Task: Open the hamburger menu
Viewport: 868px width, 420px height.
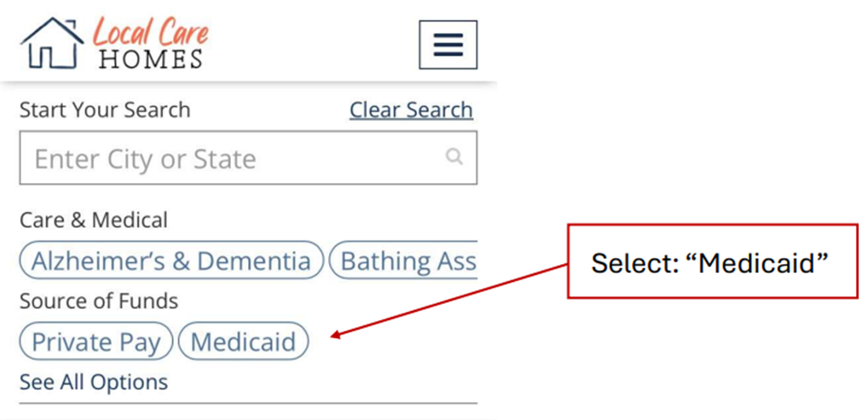Action: 448,44
